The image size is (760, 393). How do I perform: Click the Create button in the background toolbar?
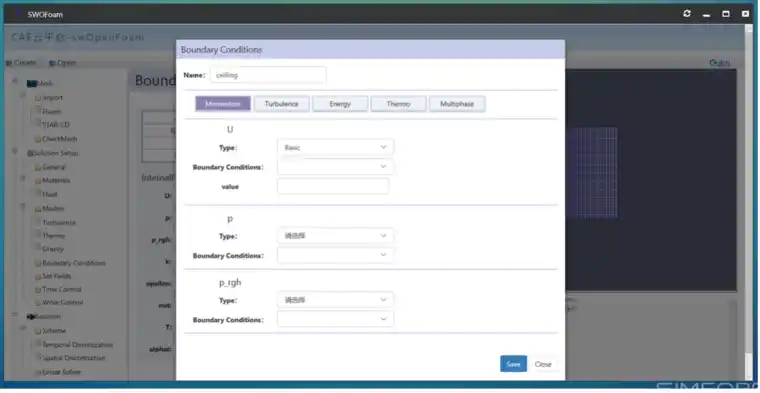click(x=21, y=63)
